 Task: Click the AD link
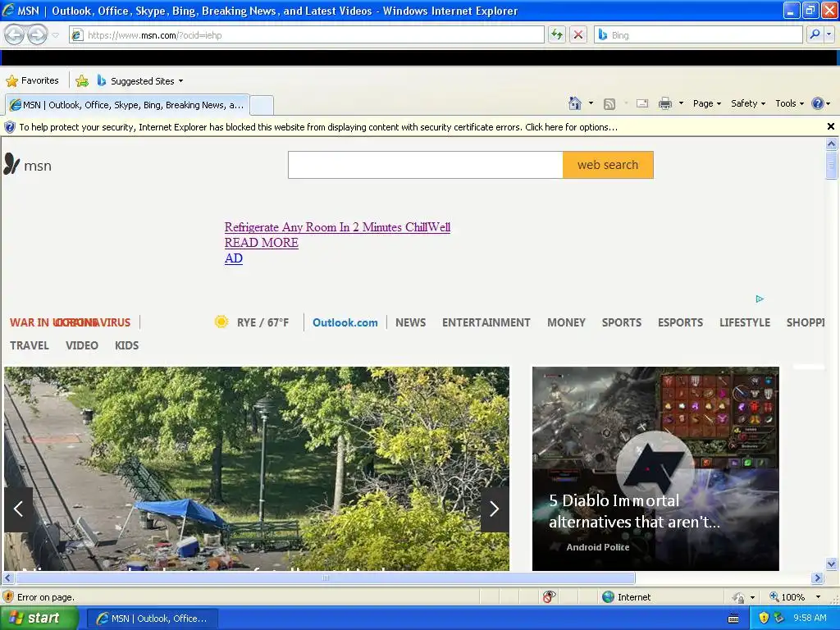(234, 258)
